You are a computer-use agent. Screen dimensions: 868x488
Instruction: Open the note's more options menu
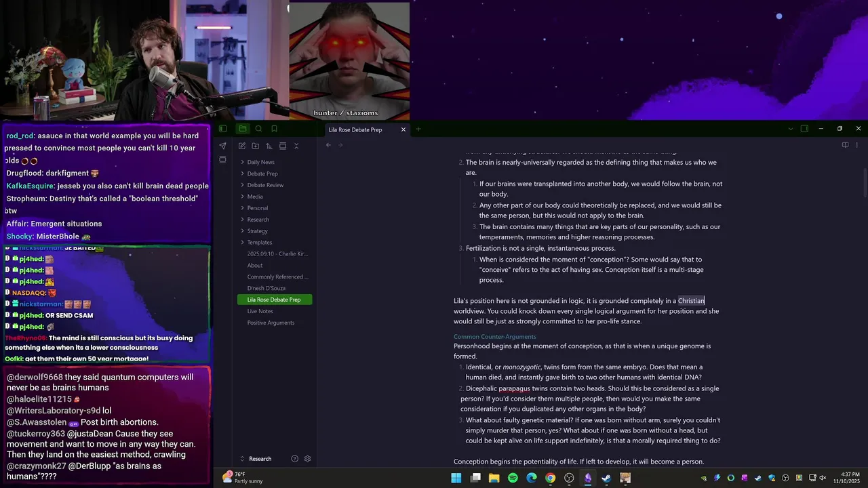pyautogui.click(x=856, y=145)
